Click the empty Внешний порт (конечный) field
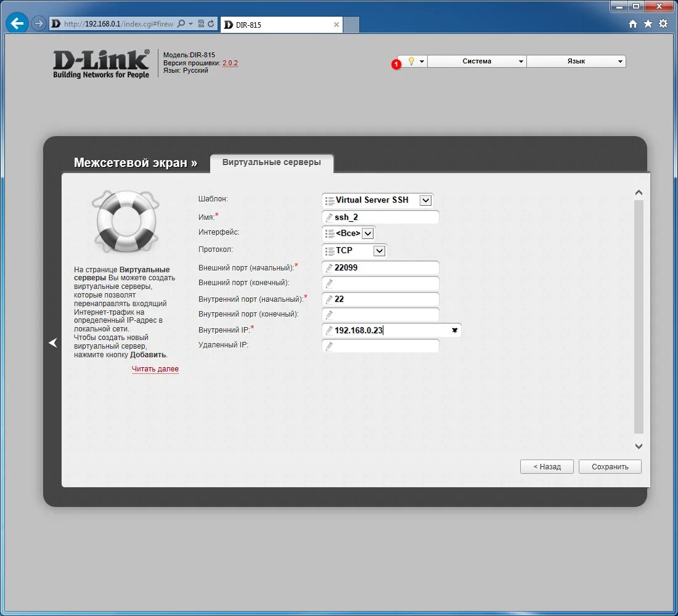 coord(380,283)
